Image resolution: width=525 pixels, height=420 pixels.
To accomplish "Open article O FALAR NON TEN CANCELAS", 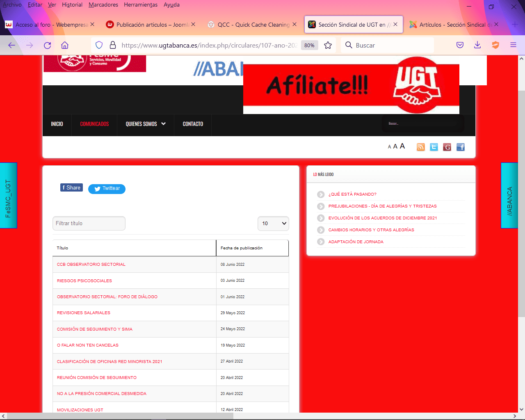I will coord(88,345).
